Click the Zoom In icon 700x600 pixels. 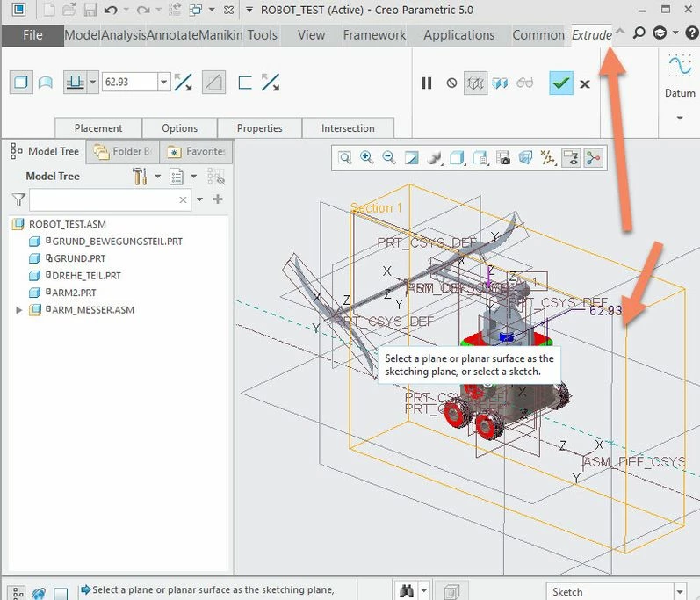click(367, 157)
